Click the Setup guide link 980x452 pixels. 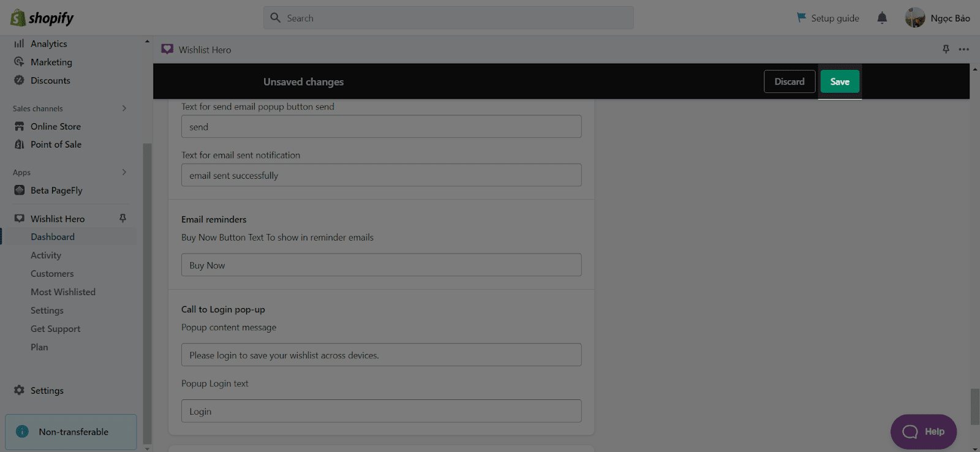[x=835, y=18]
